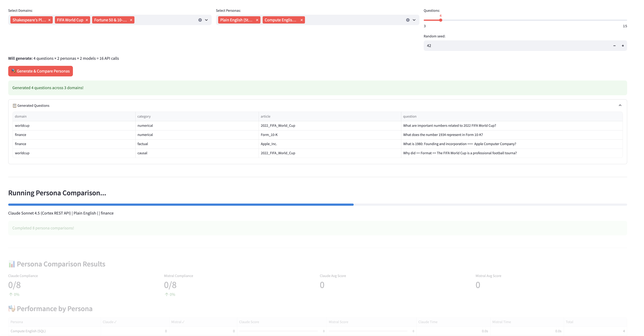Image resolution: width=644 pixels, height=336 pixels.
Task: Clear all selected personas
Action: [x=408, y=20]
